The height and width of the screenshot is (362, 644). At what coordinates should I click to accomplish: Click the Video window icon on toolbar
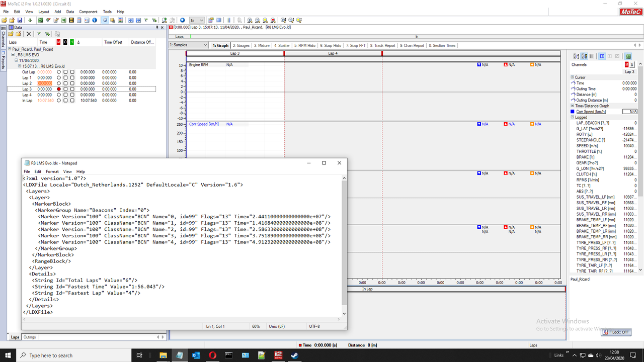pos(219,20)
